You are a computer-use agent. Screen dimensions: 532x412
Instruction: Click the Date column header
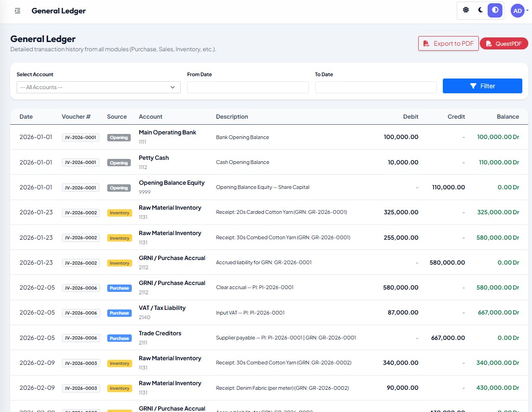pyautogui.click(x=26, y=117)
